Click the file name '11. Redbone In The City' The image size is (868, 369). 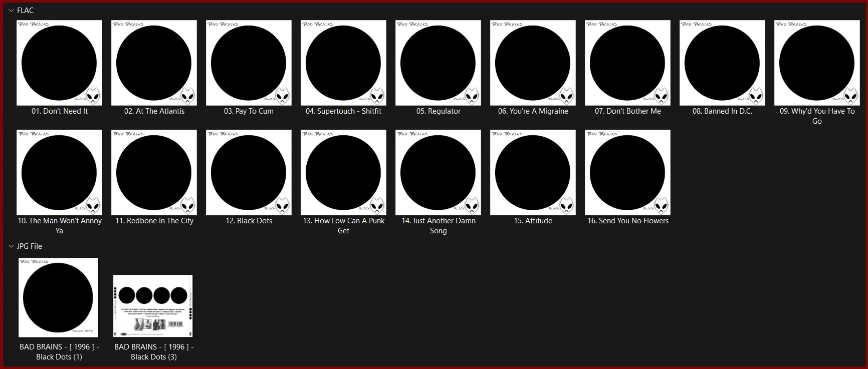154,221
